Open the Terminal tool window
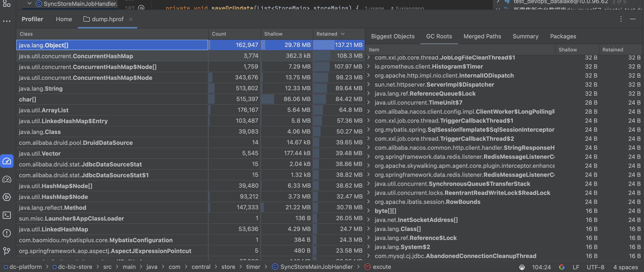 point(7,215)
